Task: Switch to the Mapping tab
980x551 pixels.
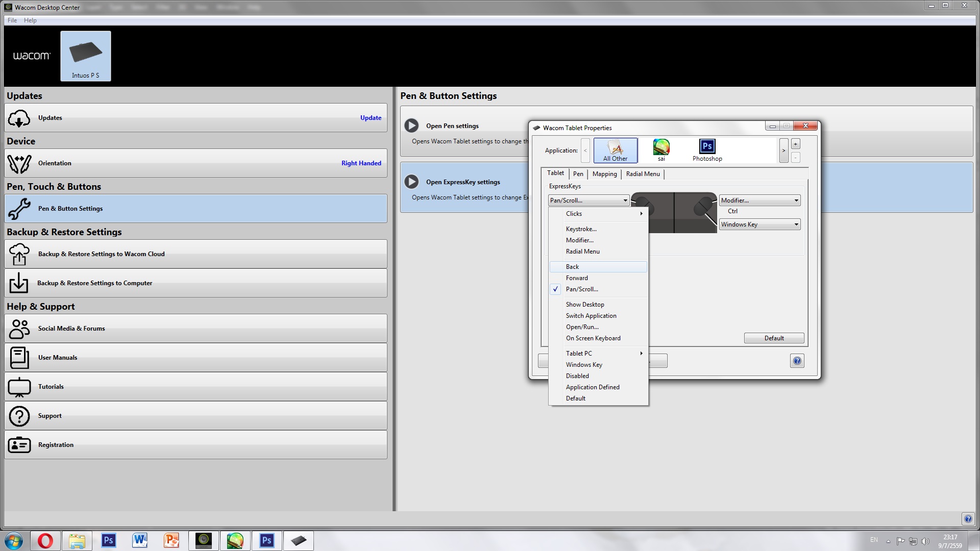Action: (605, 174)
